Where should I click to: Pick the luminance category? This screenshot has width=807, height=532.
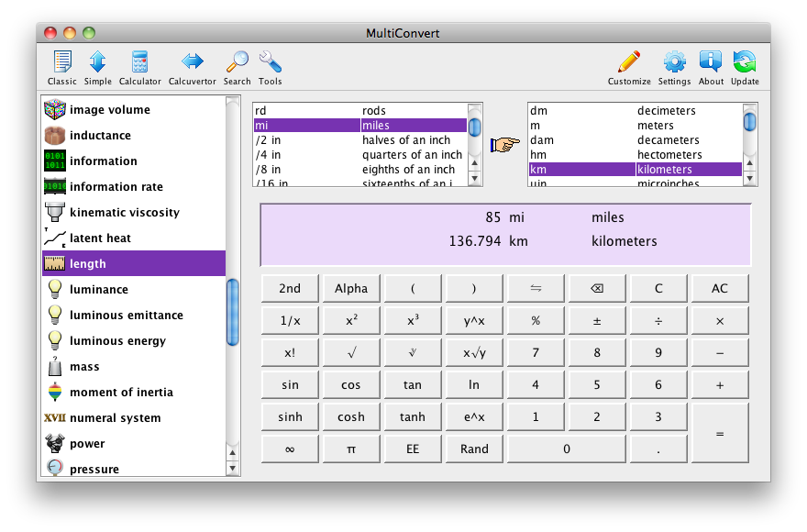pos(134,290)
